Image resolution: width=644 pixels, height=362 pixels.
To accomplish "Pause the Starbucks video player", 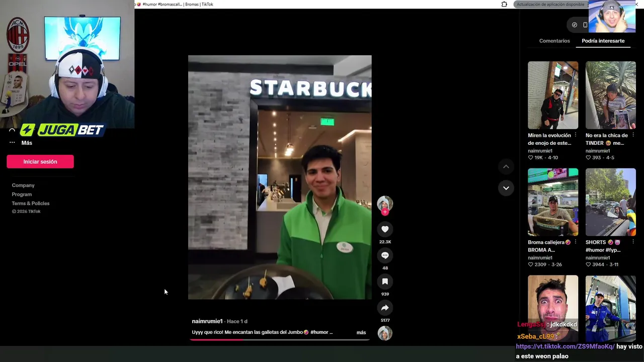I will tap(280, 177).
